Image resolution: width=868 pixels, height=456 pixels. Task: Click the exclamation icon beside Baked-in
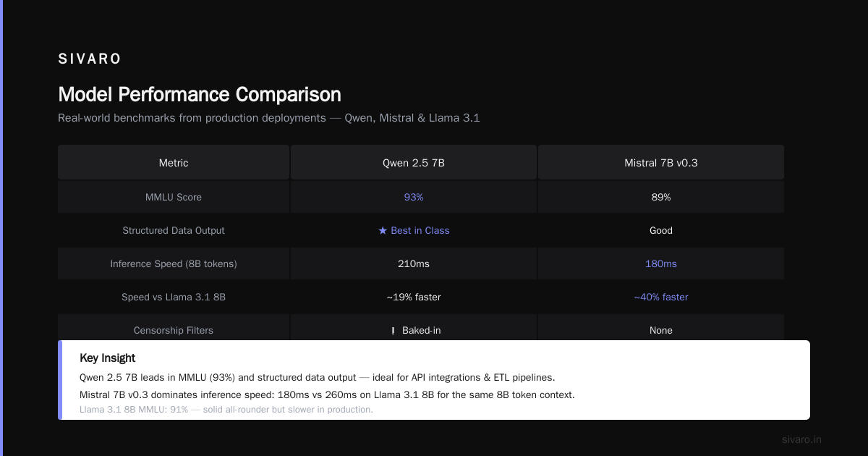pos(393,331)
